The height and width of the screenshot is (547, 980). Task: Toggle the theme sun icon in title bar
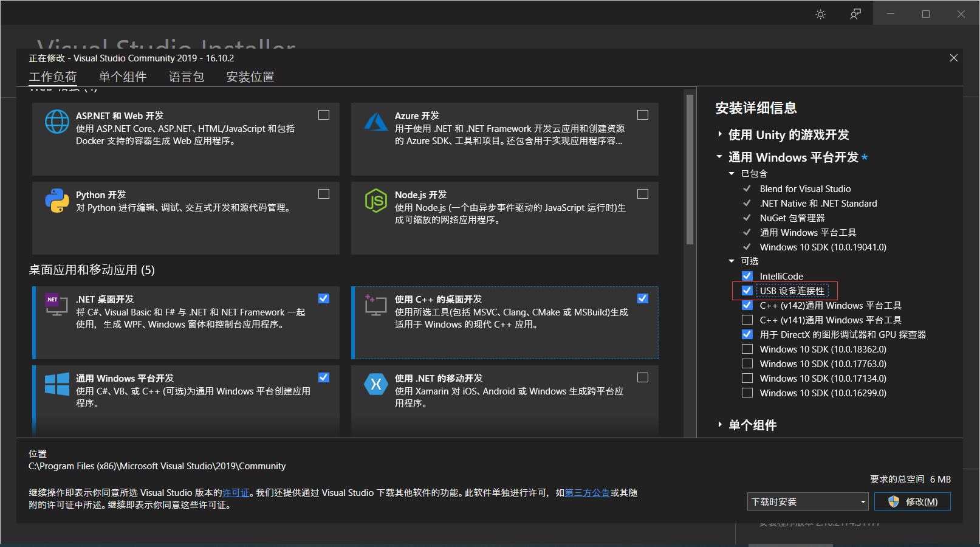click(x=821, y=14)
